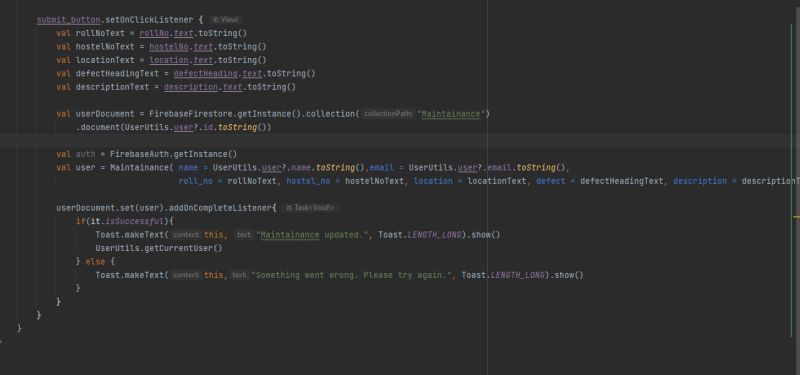Click the 'it: Task<Void!>' inlay hint
Image resolution: width=800 pixels, height=375 pixels.
[x=310, y=208]
